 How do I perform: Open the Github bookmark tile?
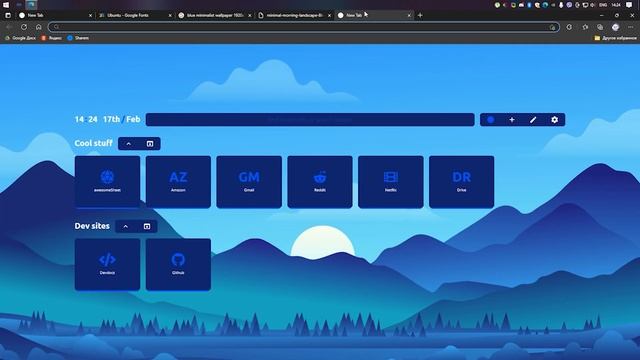pos(178,264)
